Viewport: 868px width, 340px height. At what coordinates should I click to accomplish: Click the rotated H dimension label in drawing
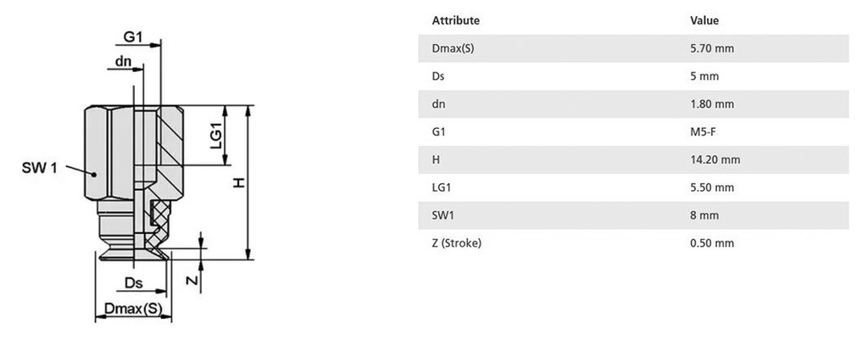[x=238, y=183]
